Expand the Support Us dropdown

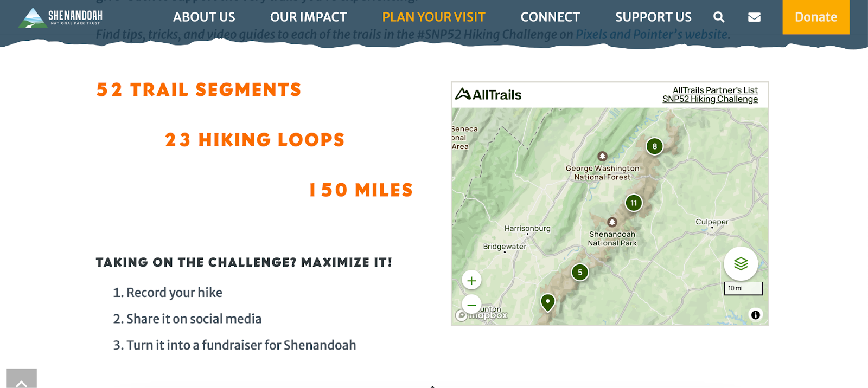653,17
